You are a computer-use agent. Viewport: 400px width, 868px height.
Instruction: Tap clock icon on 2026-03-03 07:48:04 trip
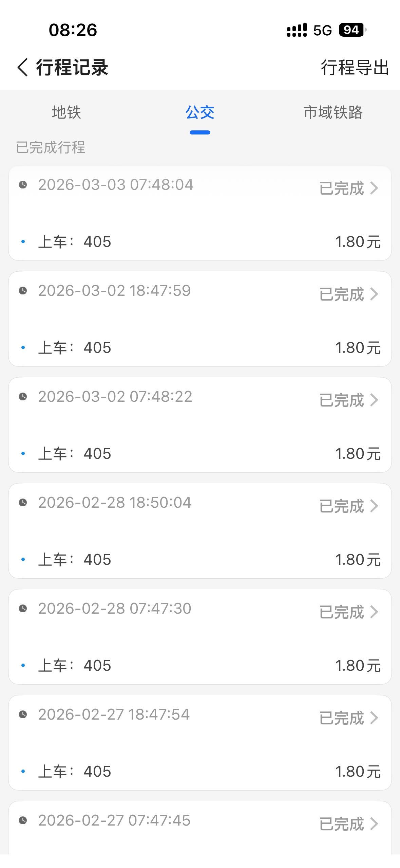pos(23,185)
